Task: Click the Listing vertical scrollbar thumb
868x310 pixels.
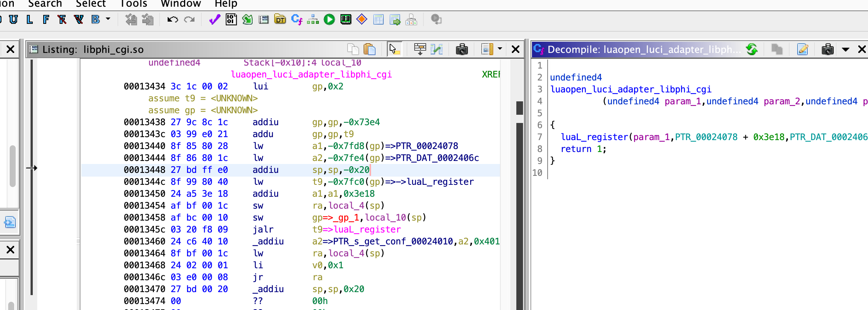Action: [x=519, y=108]
